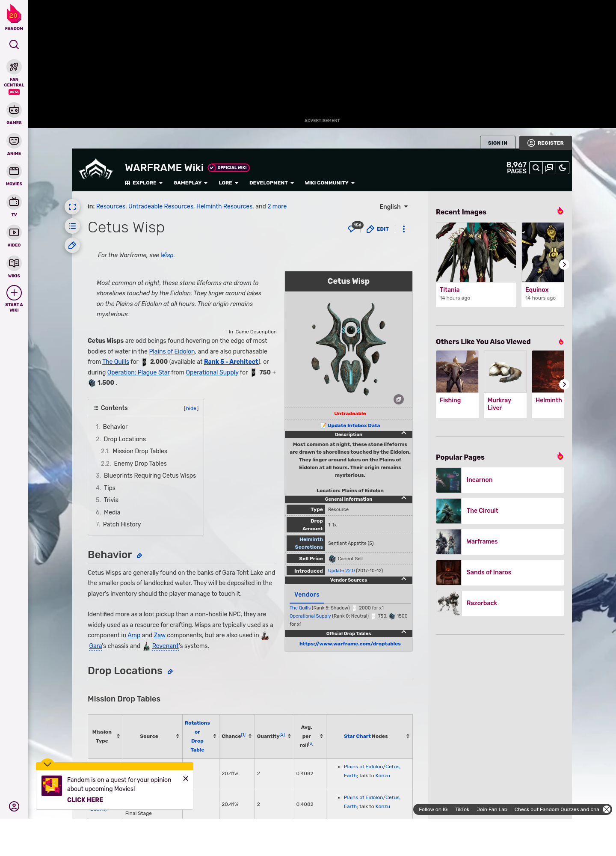Viewport: 616px width, 856px height.
Task: Open the Development menu
Action: point(272,183)
